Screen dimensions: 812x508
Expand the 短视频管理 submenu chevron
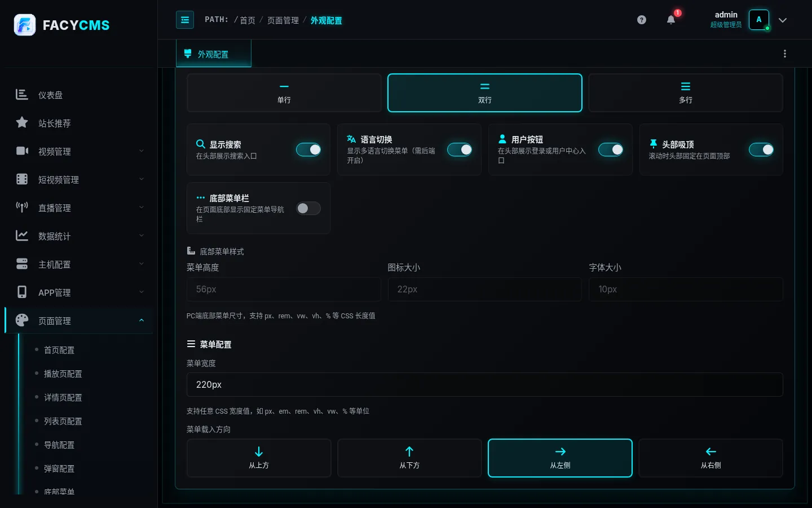[x=142, y=179]
